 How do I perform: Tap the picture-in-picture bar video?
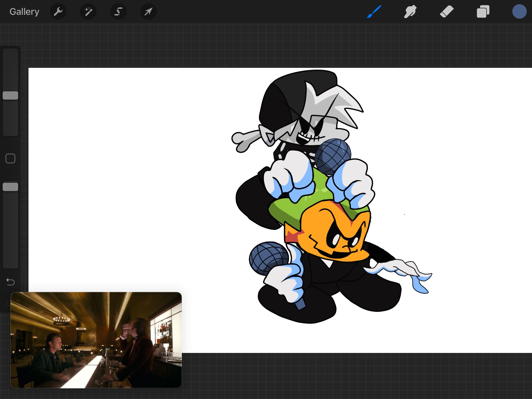point(96,340)
